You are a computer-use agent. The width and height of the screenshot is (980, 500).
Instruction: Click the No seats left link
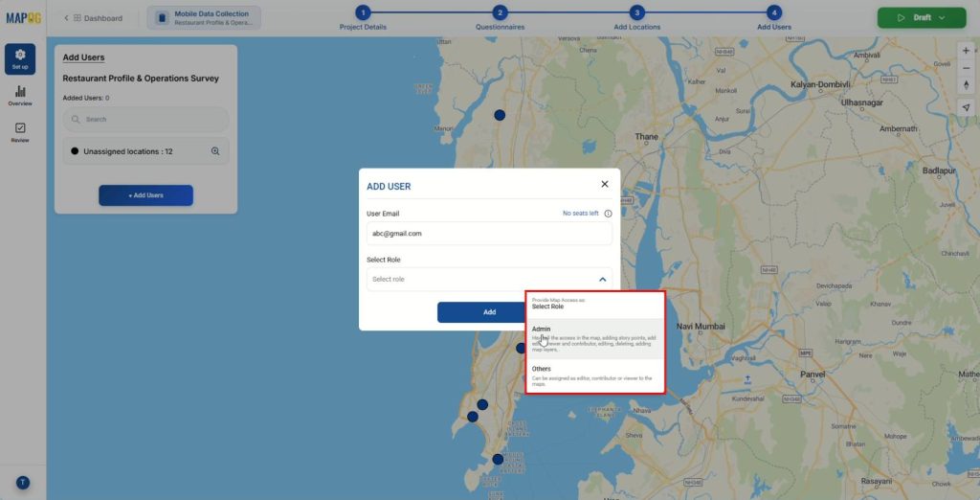coord(581,214)
